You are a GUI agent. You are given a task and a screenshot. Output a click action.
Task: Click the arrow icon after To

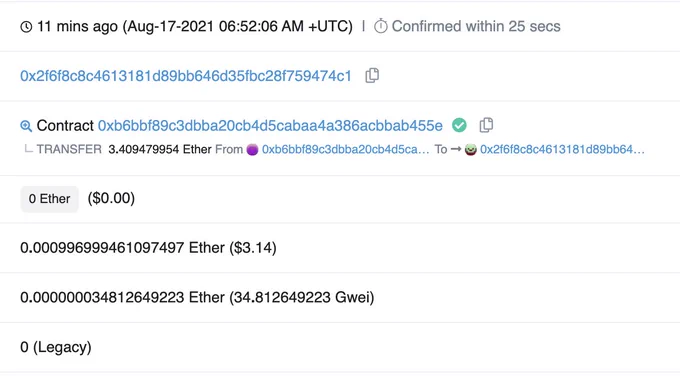[x=456, y=149]
